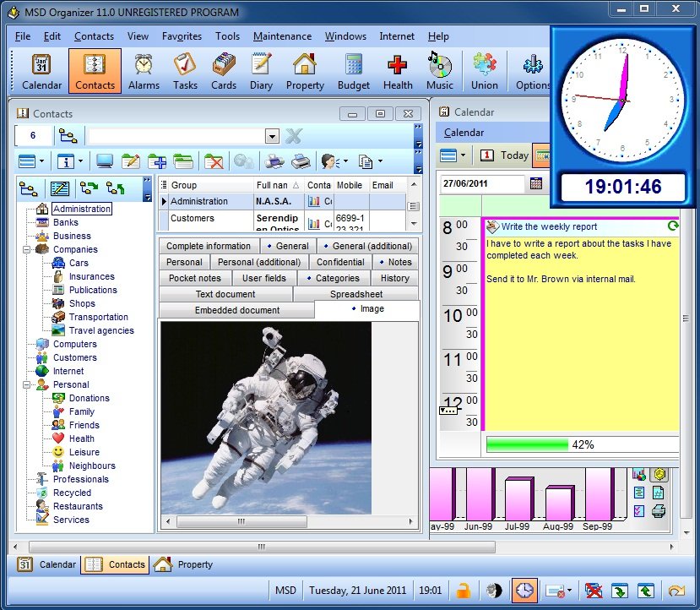The height and width of the screenshot is (610, 700).
Task: Open the Health module in main toolbar
Action: point(398,72)
